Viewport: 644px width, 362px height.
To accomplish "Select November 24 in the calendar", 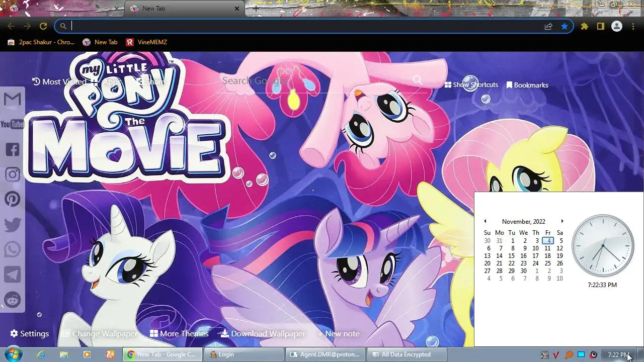I will [535, 263].
